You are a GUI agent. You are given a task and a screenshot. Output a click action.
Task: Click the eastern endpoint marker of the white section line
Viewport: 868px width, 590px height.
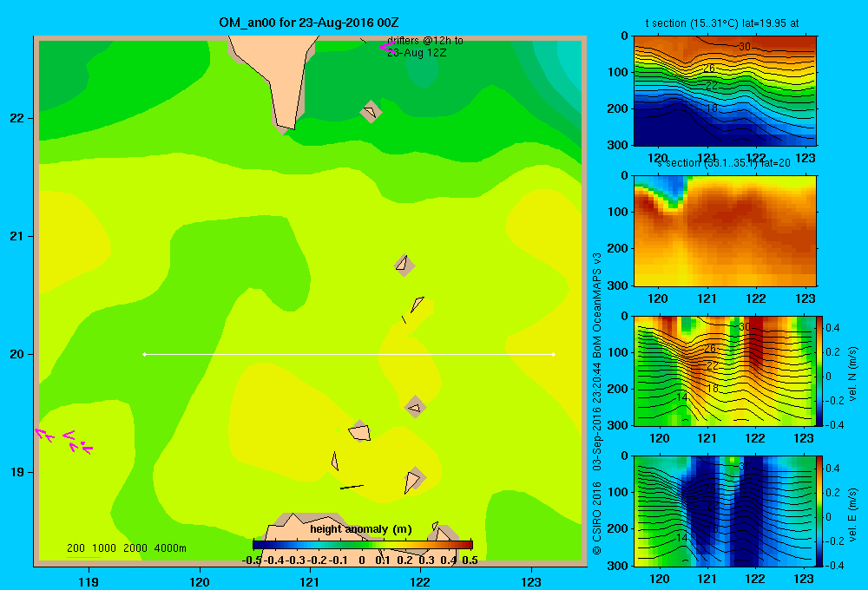pos(554,354)
